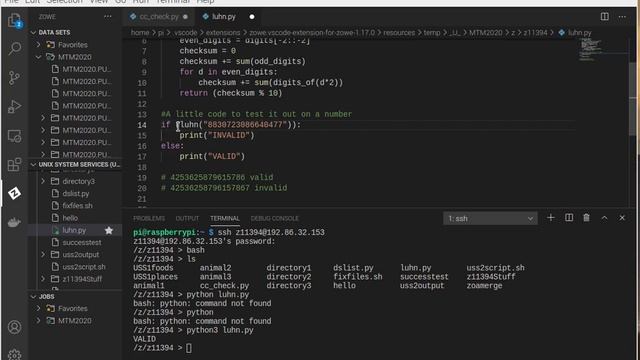Click the MTM2020 breadcrumb segment
The image size is (640, 360).
(x=485, y=33)
